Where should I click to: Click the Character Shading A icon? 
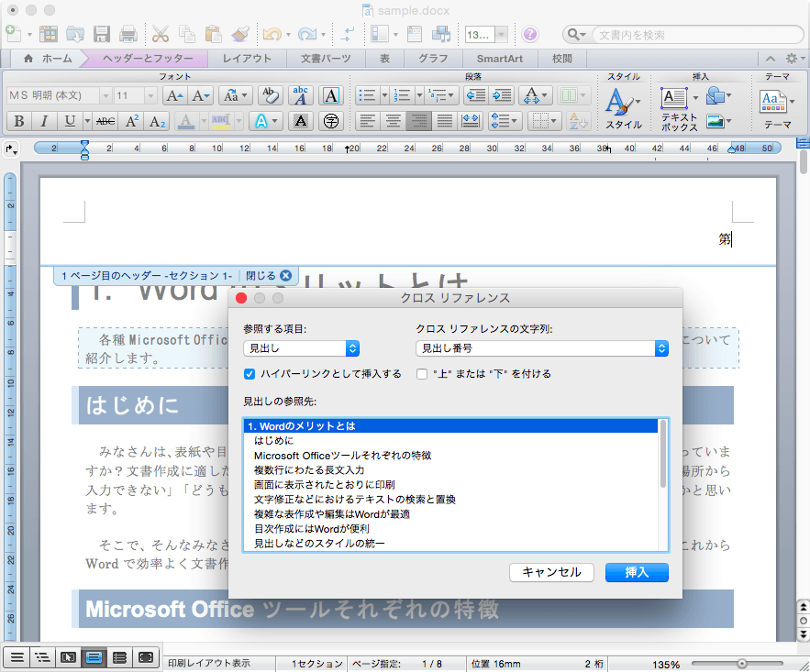pos(301,121)
